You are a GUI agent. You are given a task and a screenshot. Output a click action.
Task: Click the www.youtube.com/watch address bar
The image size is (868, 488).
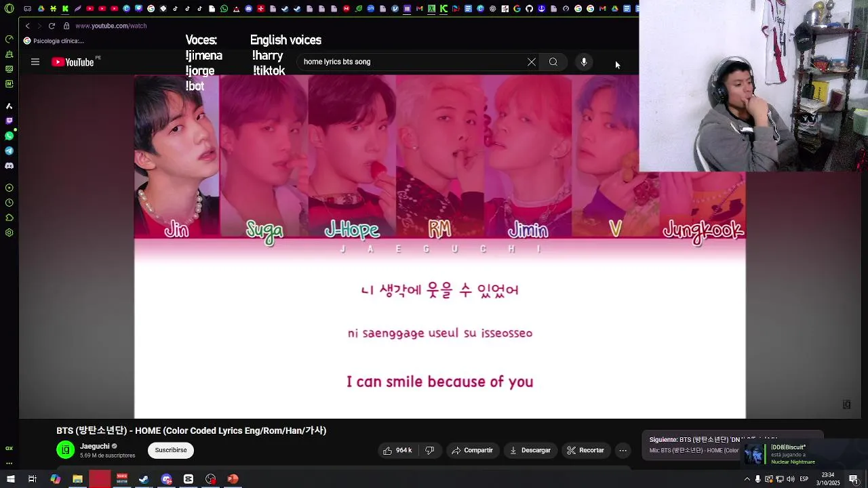[111, 26]
